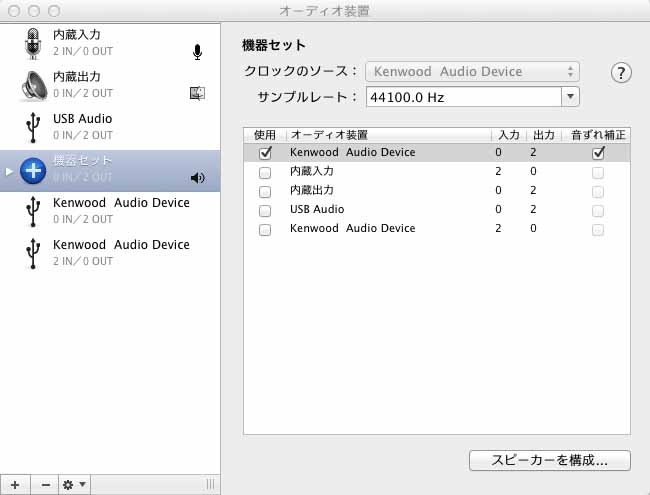Click the 出力 column header

coord(543,135)
